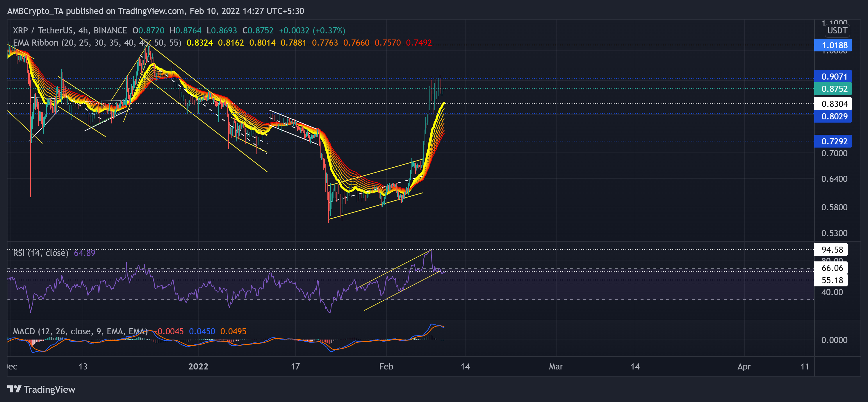Click the MACD histogram value -0.0045

(170, 331)
